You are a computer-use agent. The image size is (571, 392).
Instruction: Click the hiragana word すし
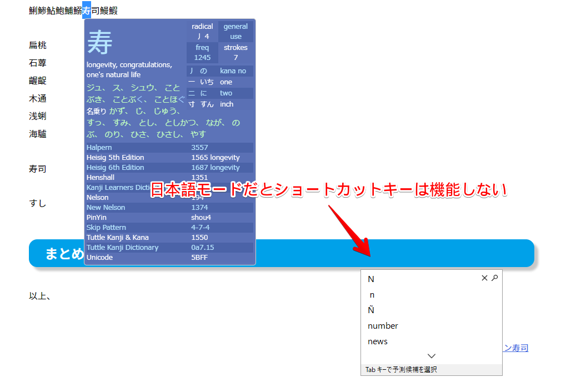point(38,203)
